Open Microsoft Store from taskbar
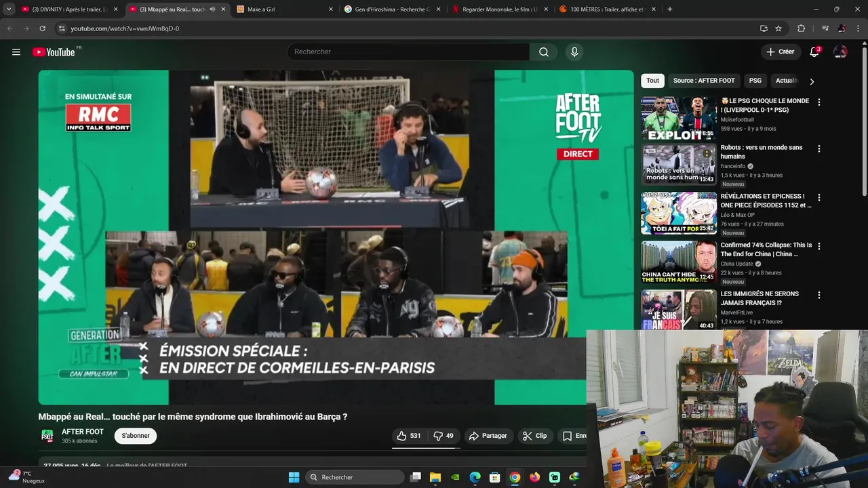Image resolution: width=868 pixels, height=488 pixels. point(495,477)
